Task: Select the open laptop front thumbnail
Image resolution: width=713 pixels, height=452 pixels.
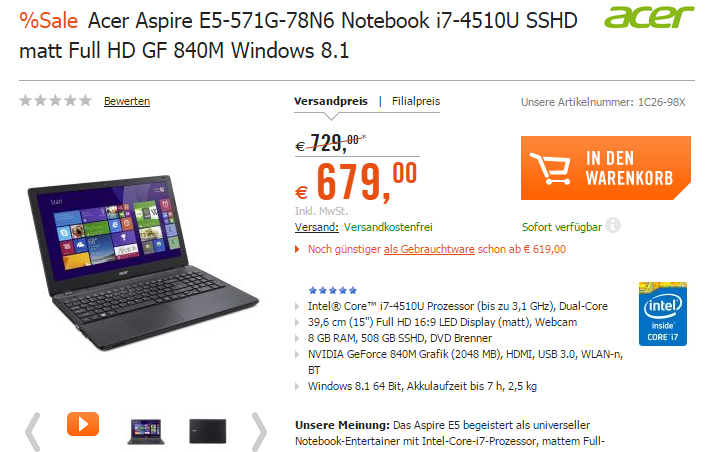Action: [x=146, y=432]
